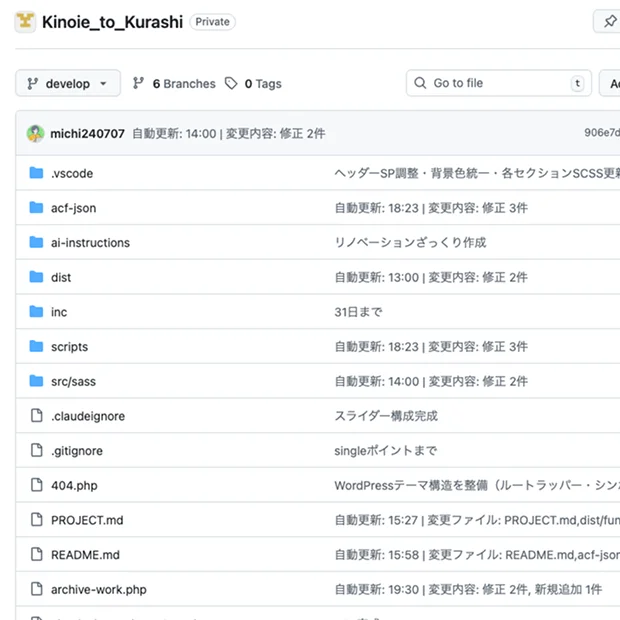
Task: Open latest commit message 自動更新: 14:00
Action: pyautogui.click(x=229, y=134)
